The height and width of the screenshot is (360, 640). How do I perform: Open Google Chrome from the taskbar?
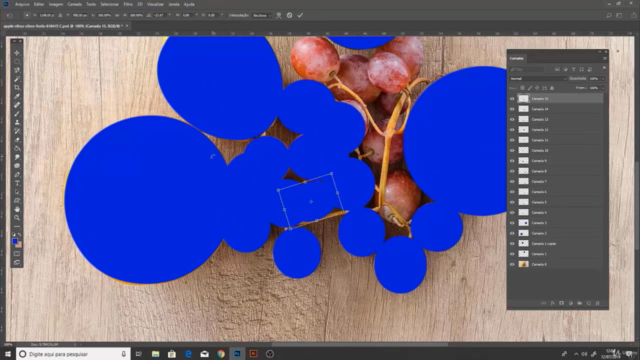pos(221,354)
